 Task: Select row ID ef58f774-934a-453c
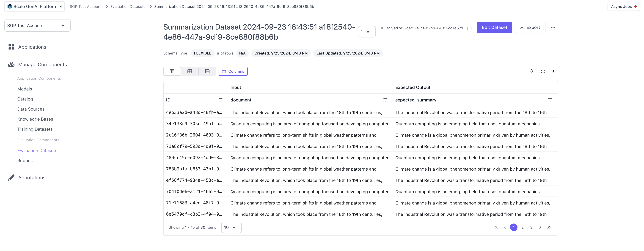(194, 180)
